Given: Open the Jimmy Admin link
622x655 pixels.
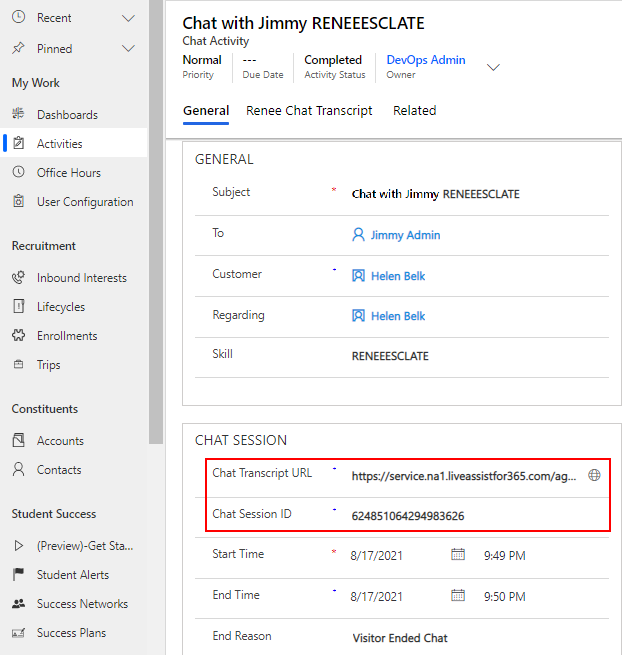Looking at the screenshot, I should (x=405, y=235).
